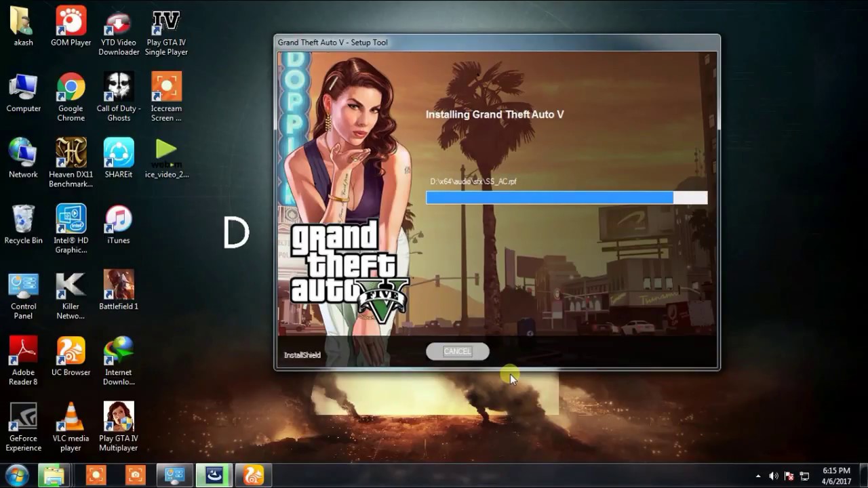
Task: Show hidden system tray icons
Action: (x=758, y=476)
